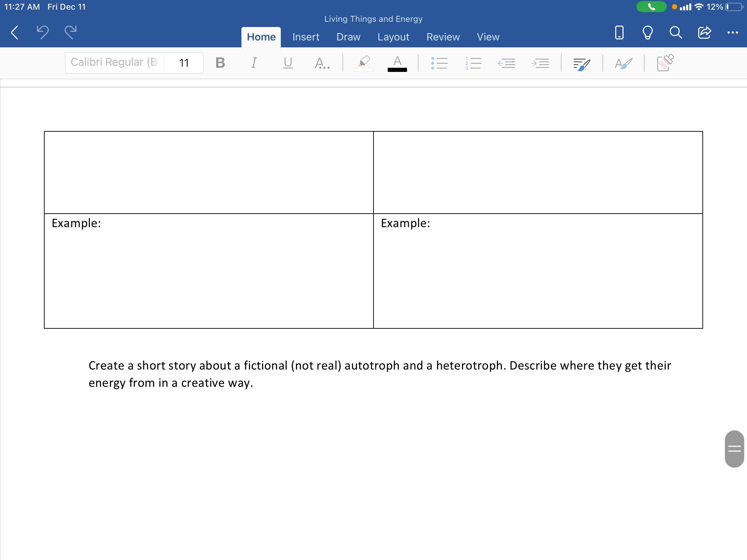Switch to the Review tab
The height and width of the screenshot is (560, 747).
tap(443, 37)
